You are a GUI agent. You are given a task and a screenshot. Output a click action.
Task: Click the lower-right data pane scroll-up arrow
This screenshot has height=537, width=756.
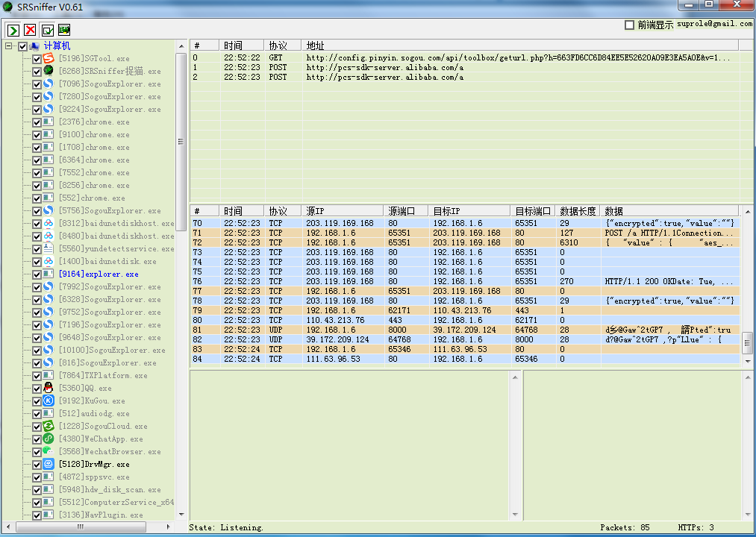point(747,377)
